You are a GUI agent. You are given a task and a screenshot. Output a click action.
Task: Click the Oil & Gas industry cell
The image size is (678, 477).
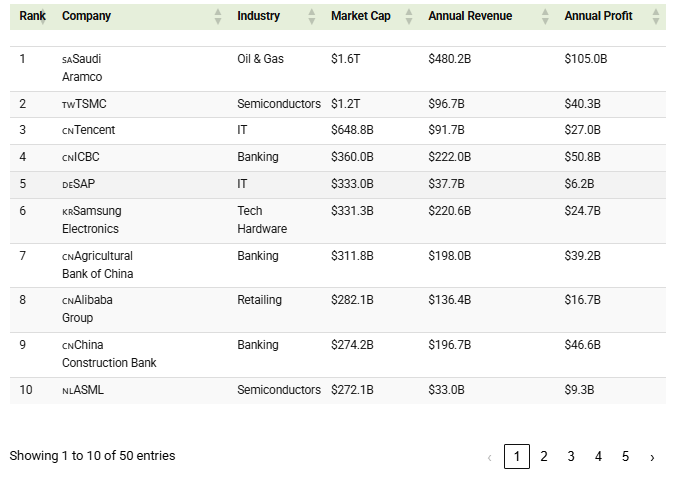[260, 59]
